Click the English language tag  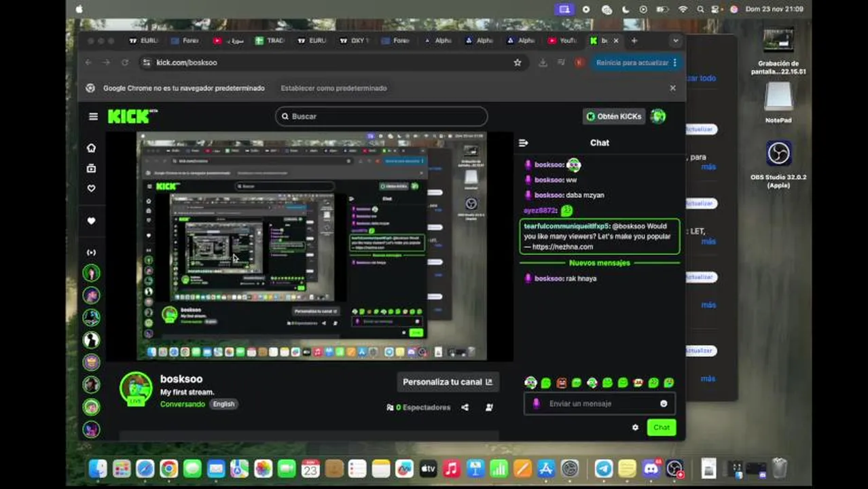(x=223, y=404)
